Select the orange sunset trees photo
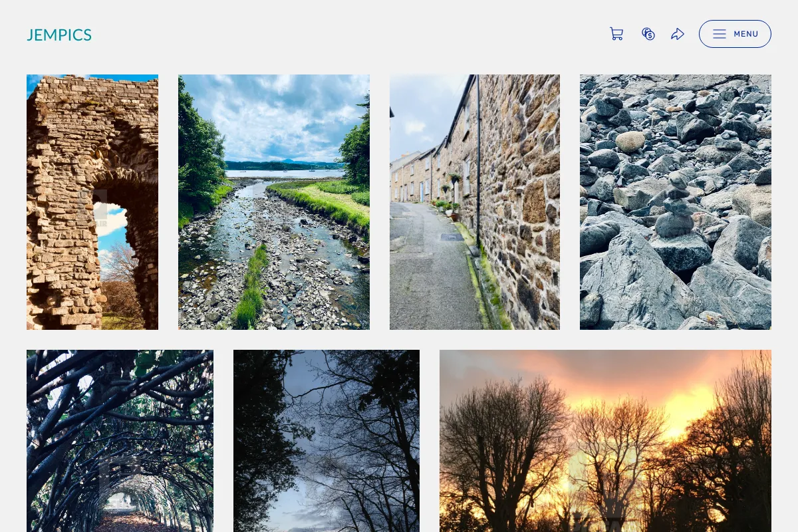Image resolution: width=798 pixels, height=532 pixels. pyautogui.click(x=605, y=441)
